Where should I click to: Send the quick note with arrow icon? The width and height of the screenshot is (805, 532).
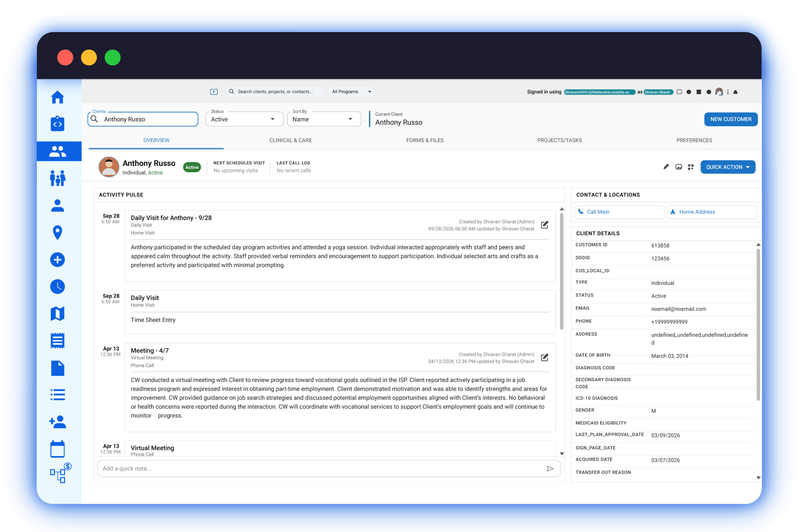point(550,469)
